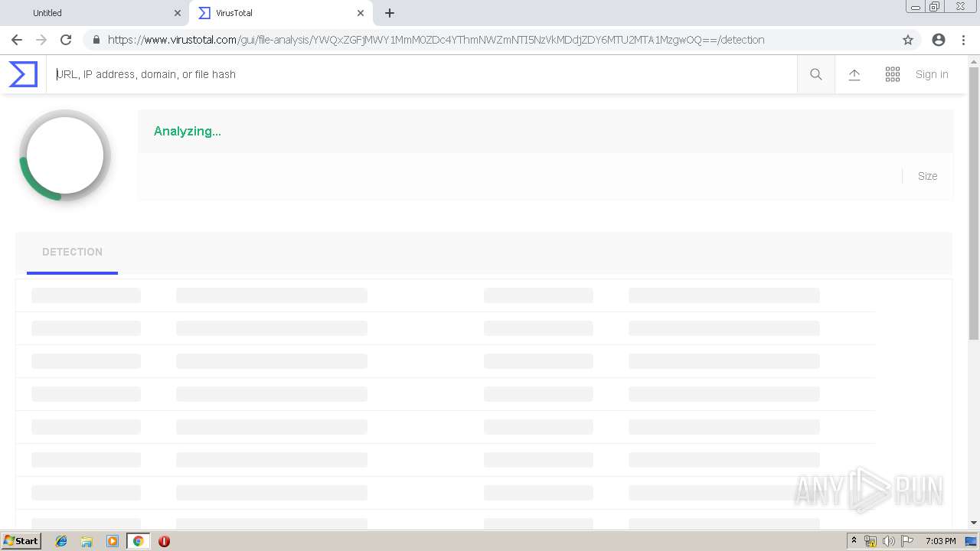Reload the page with the refresh icon
The height and width of the screenshot is (551, 980).
point(66,40)
